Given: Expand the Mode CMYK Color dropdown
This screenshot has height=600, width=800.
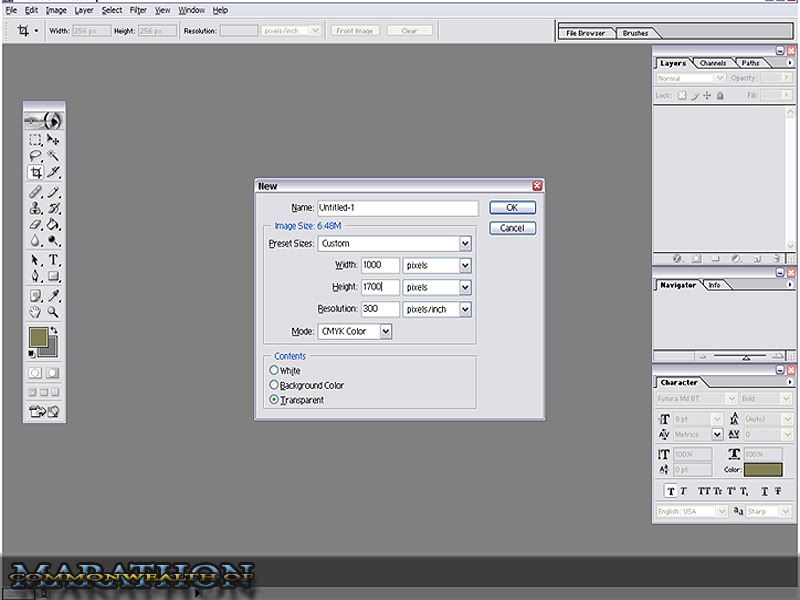Looking at the screenshot, I should tap(385, 332).
